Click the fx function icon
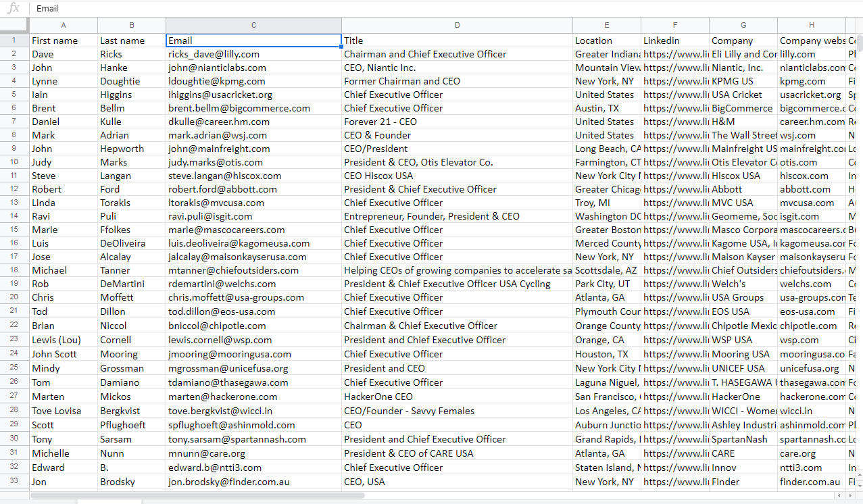The image size is (863, 504). pos(14,8)
